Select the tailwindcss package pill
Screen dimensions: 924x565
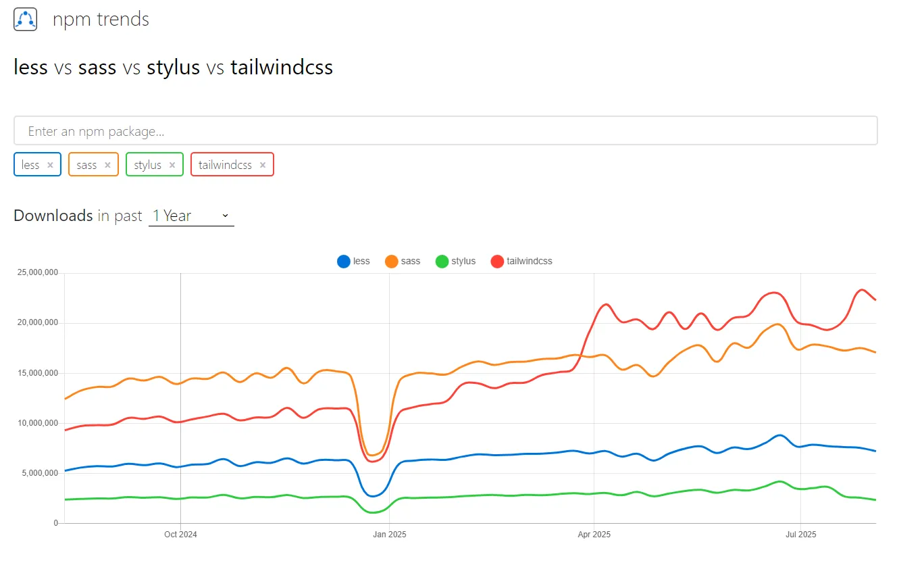click(224, 164)
